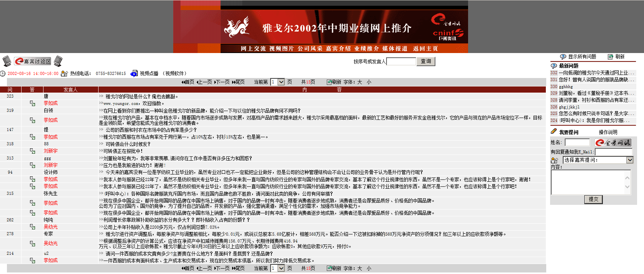
Task: Click speaker 刘新宇 replying 可转债正在报批中
Action: point(50,151)
